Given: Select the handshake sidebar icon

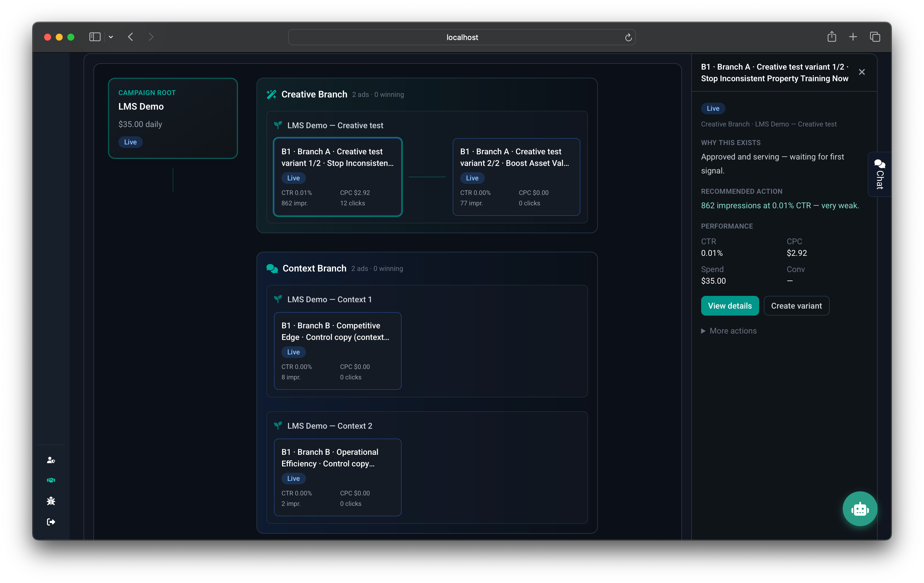Looking at the screenshot, I should coord(51,480).
